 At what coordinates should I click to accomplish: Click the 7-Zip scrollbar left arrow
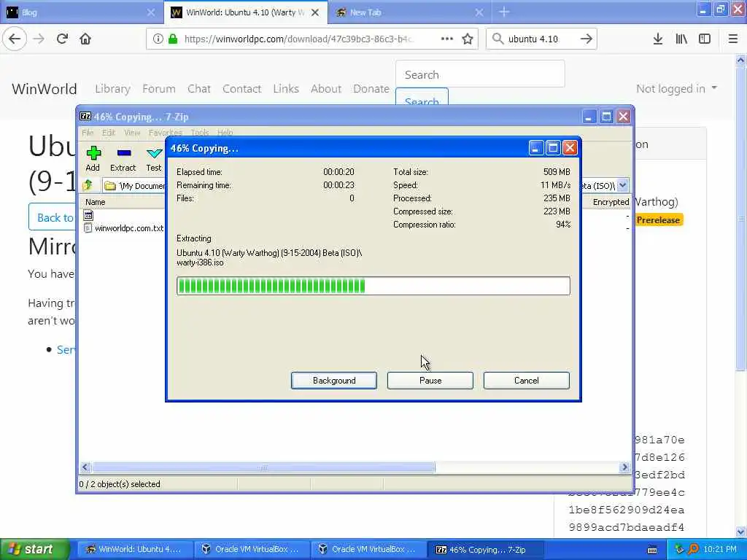pyautogui.click(x=85, y=467)
